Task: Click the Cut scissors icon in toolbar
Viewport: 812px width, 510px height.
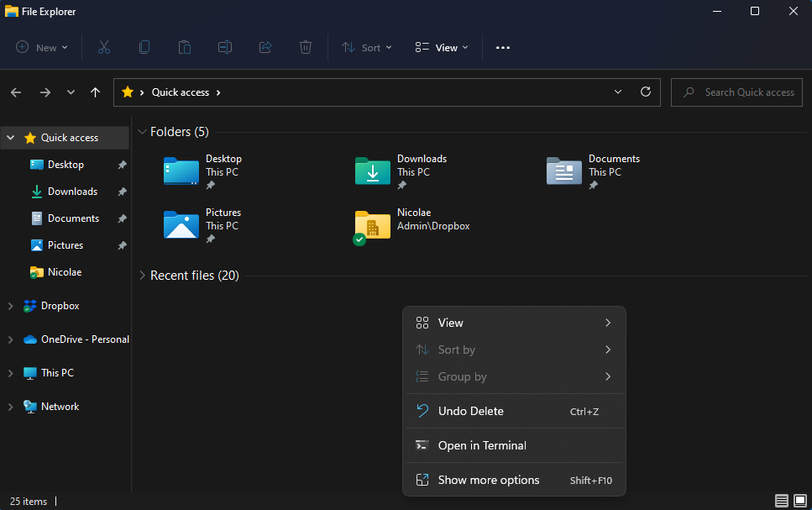Action: pyautogui.click(x=104, y=48)
